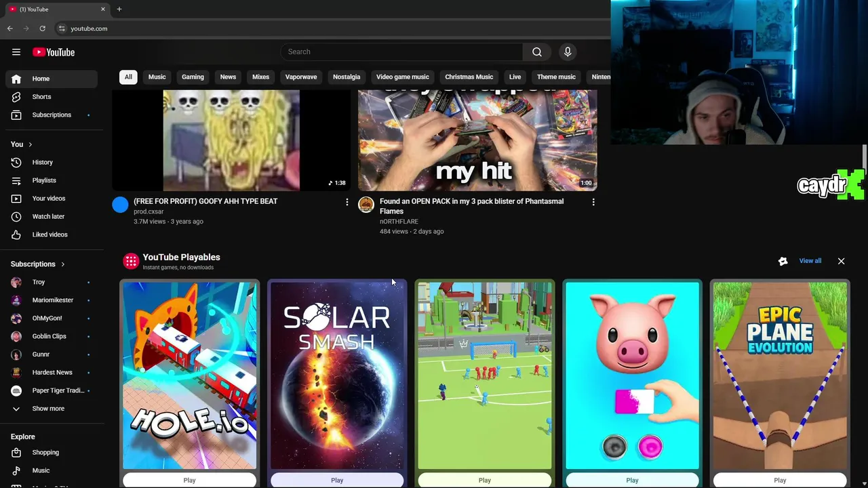The width and height of the screenshot is (868, 488).
Task: Play the HOLE.io game
Action: (189, 480)
